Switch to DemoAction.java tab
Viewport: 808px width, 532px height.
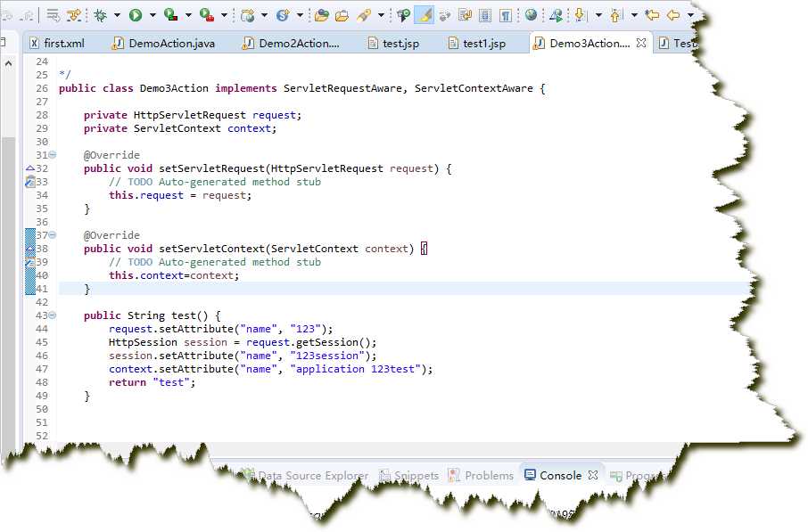(x=164, y=44)
